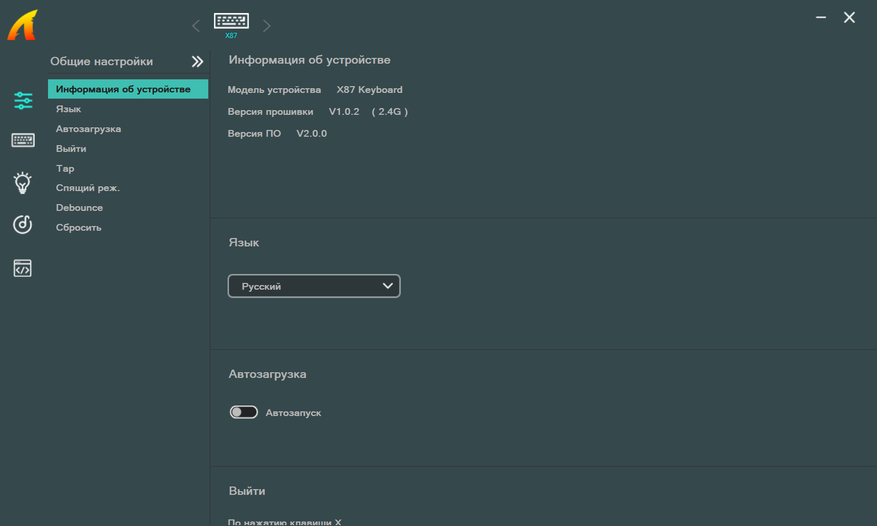877x526 pixels.
Task: Collapse the Общие настройки panel chevrons
Action: (x=197, y=62)
